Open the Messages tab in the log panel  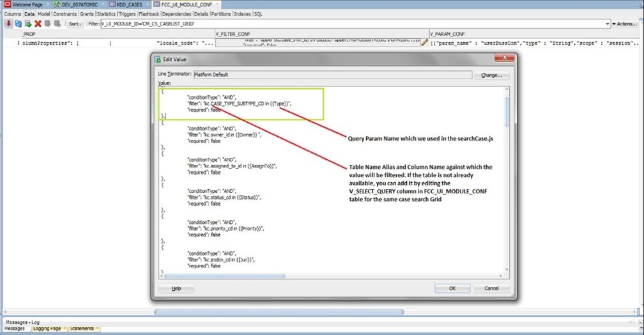pyautogui.click(x=14, y=329)
